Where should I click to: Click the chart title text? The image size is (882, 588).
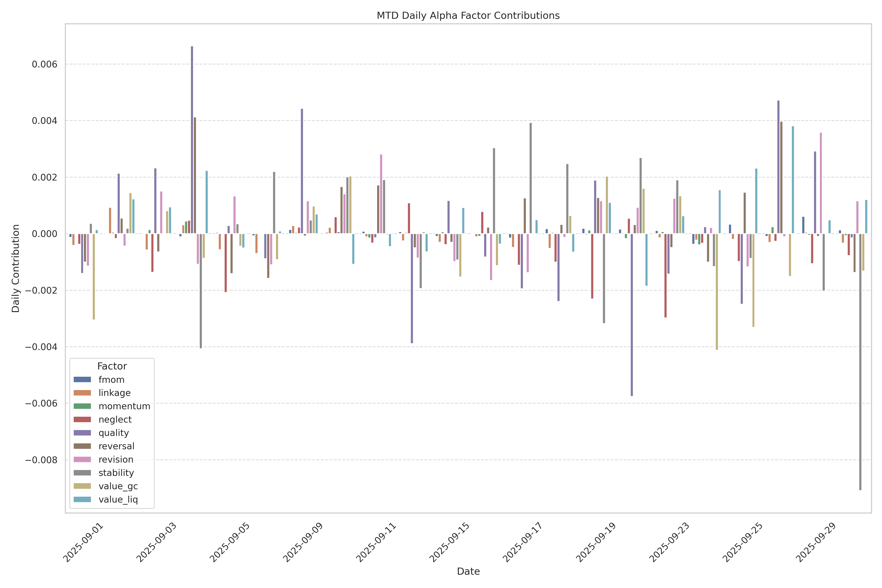[x=468, y=15]
